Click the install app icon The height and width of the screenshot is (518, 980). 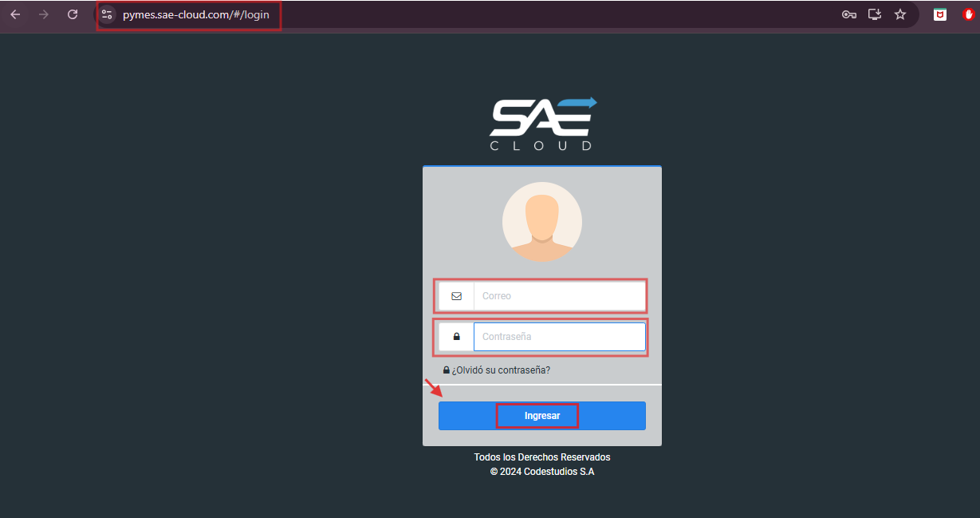click(875, 14)
